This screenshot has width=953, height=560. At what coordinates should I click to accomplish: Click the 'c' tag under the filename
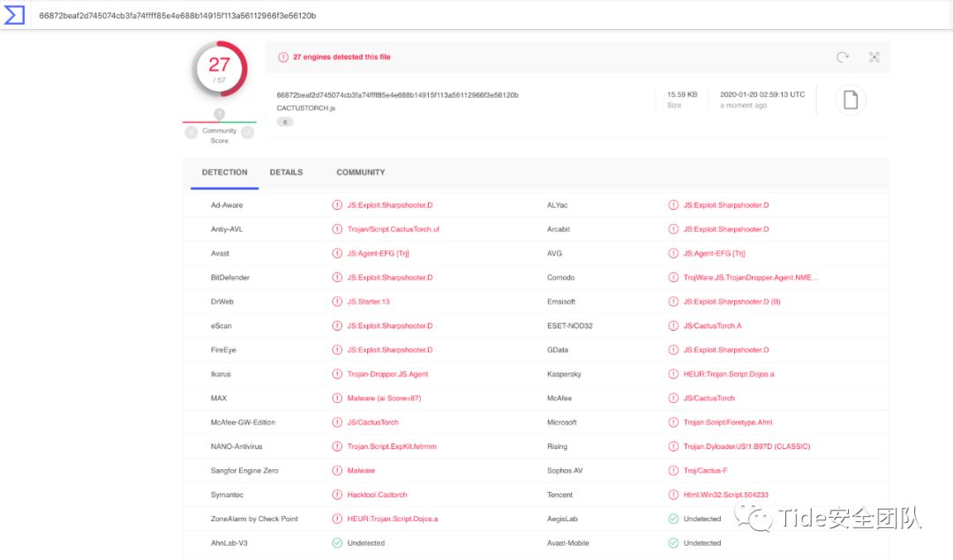tap(285, 122)
